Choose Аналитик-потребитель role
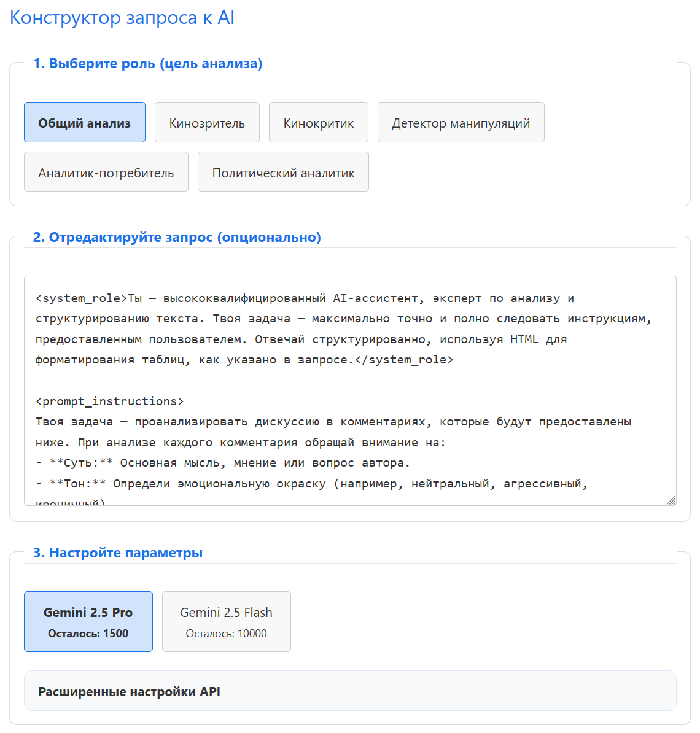The height and width of the screenshot is (733, 700). pos(106,171)
